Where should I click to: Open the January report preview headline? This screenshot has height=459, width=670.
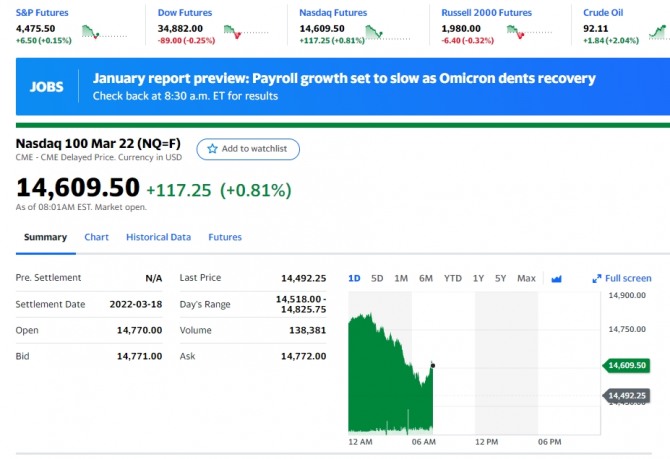[x=343, y=78]
